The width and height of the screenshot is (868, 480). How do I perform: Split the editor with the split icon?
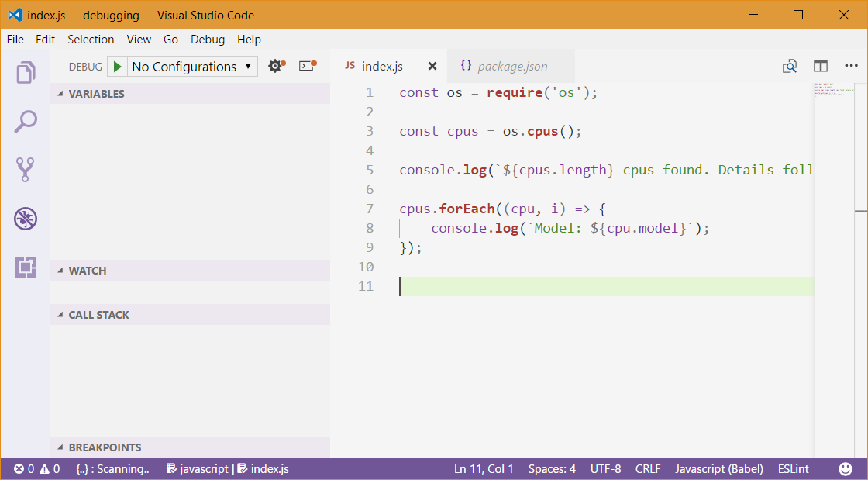coord(821,67)
